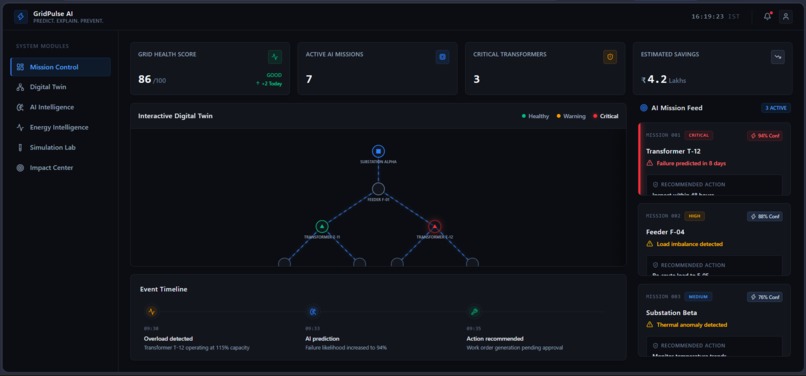The image size is (806, 376).
Task: Click the Interactive Digital Twin heading
Action: pos(175,116)
